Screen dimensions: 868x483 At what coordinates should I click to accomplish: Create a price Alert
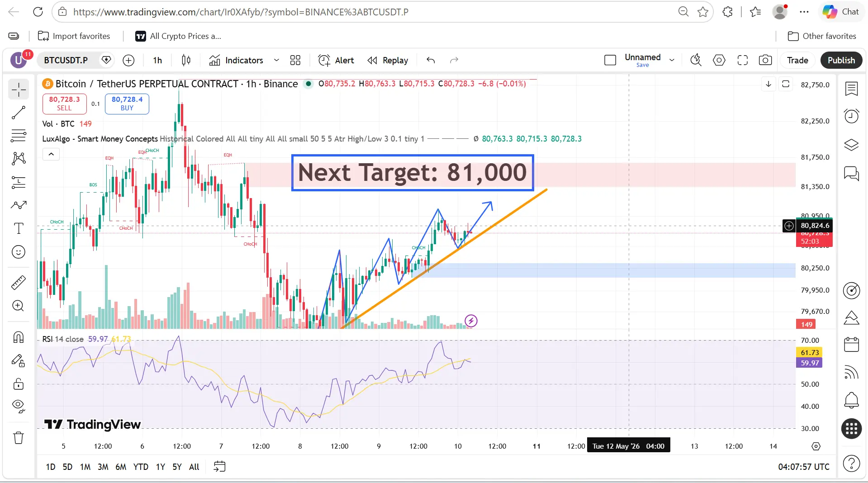(336, 60)
